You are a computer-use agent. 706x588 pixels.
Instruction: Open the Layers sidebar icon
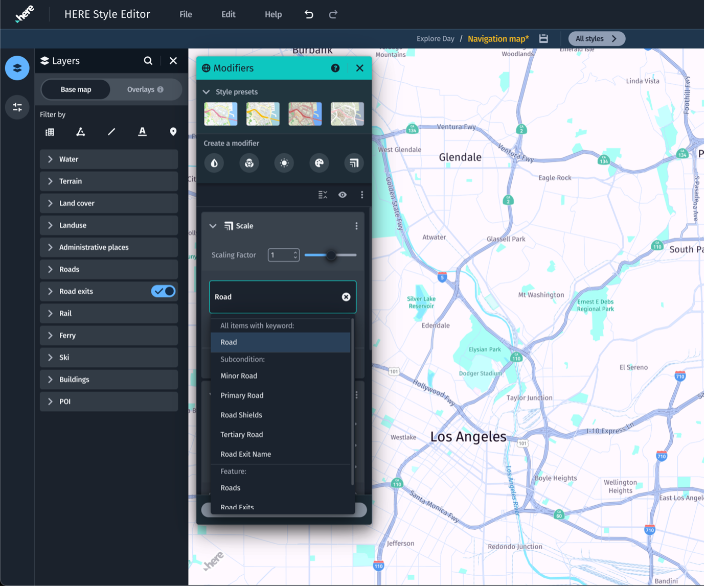(x=17, y=68)
